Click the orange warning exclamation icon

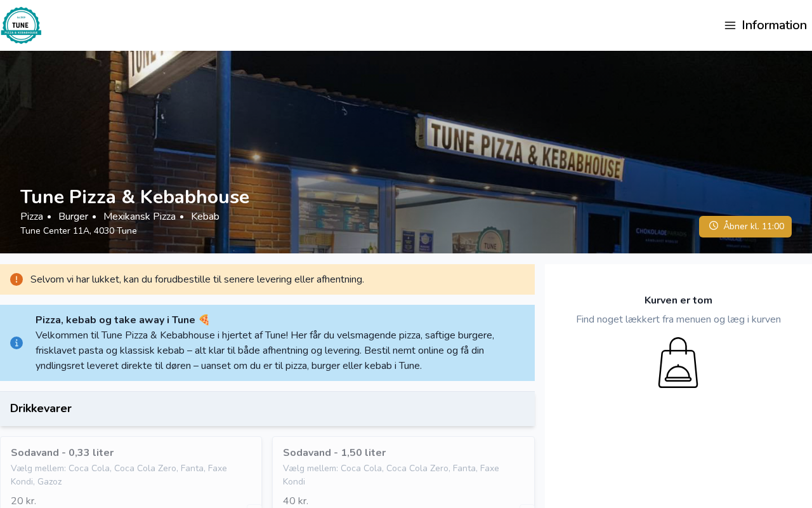click(16, 279)
